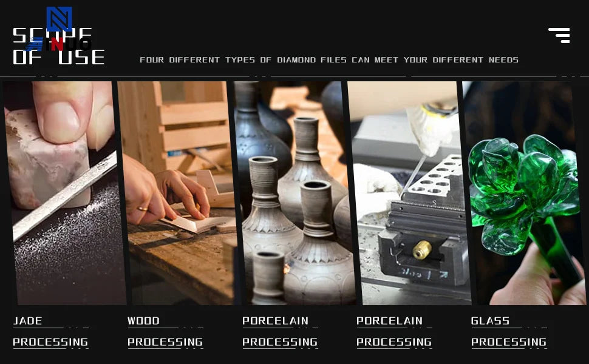Click PORCELAIN label beneath the pottery vases
The width and height of the screenshot is (589, 364).
[x=275, y=321]
